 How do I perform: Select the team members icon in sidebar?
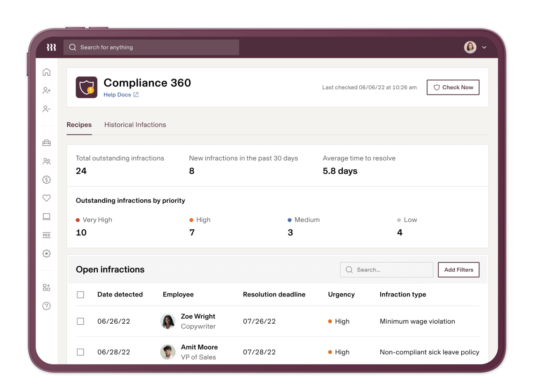click(46, 161)
